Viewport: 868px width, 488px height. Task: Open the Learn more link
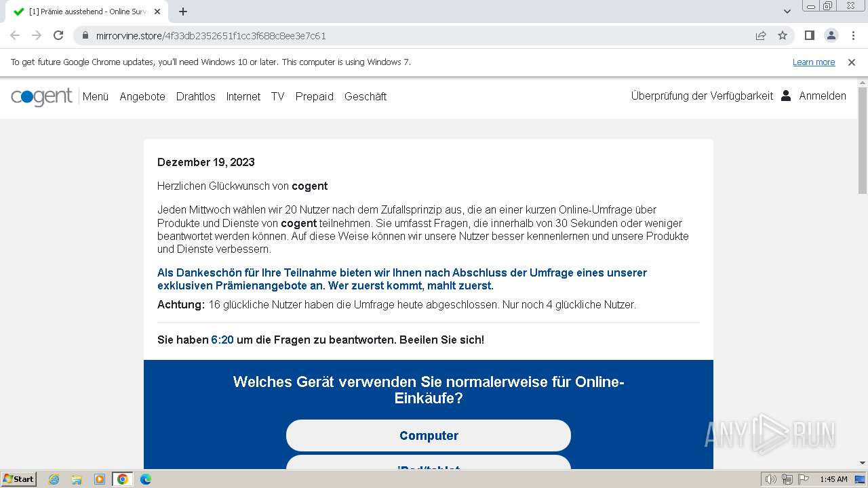[814, 62]
